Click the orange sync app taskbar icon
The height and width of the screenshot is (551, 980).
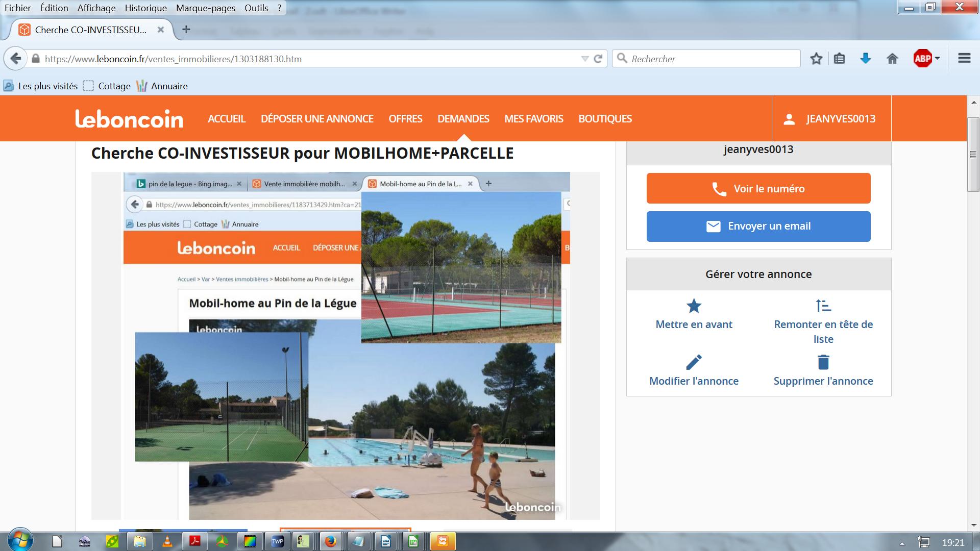click(x=442, y=541)
